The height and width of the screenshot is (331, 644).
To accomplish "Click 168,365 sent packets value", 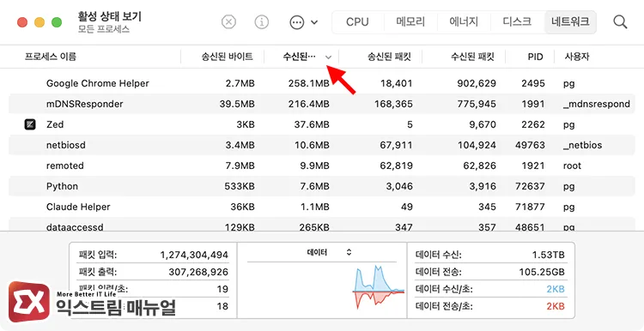I will (x=393, y=104).
